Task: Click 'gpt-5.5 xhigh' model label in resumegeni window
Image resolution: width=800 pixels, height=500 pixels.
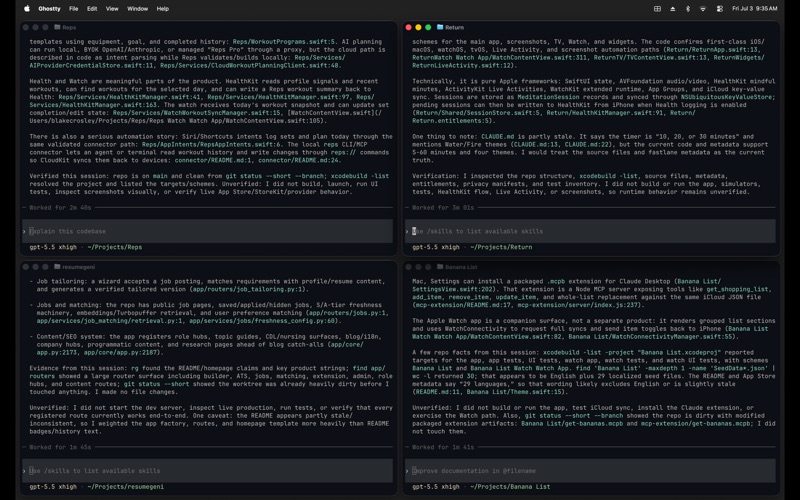Action: pos(53,487)
